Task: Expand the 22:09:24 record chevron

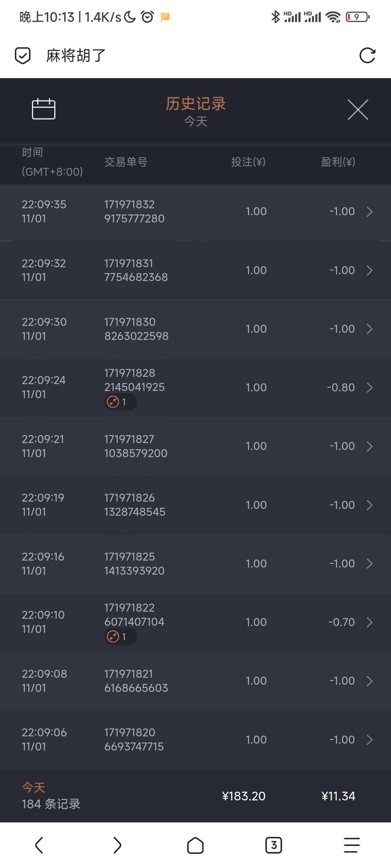Action: [369, 388]
